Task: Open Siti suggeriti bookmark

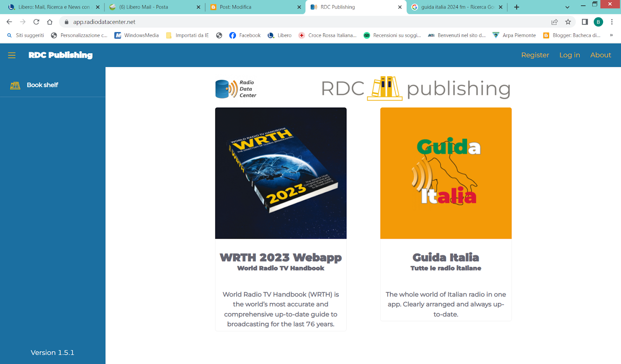Action: click(x=26, y=35)
